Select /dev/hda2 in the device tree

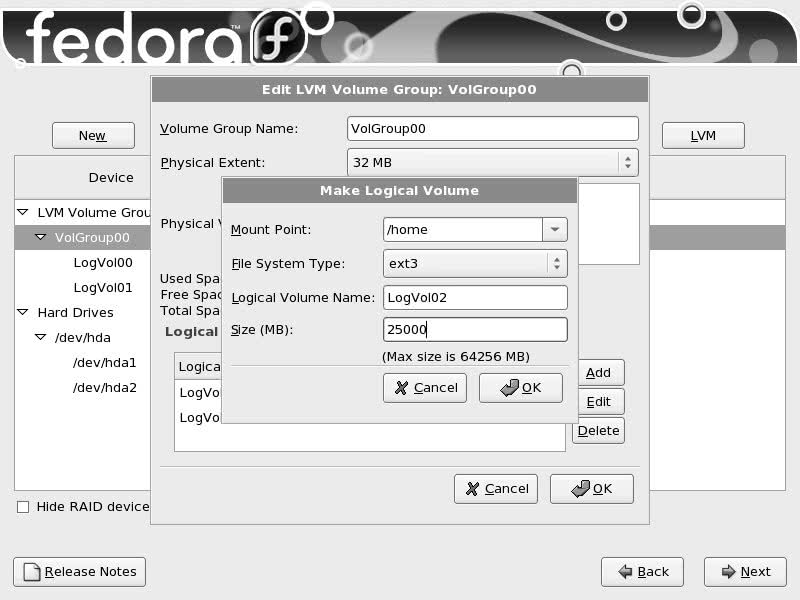(x=105, y=388)
